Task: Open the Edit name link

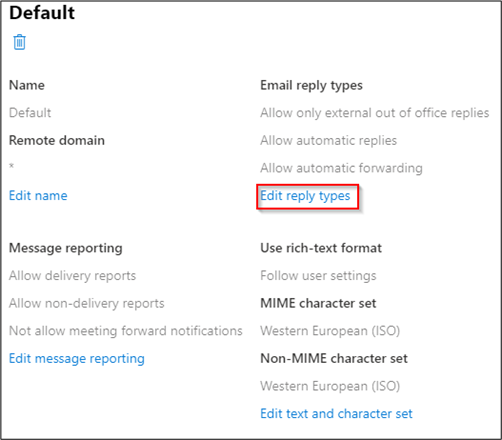Action: (x=38, y=196)
